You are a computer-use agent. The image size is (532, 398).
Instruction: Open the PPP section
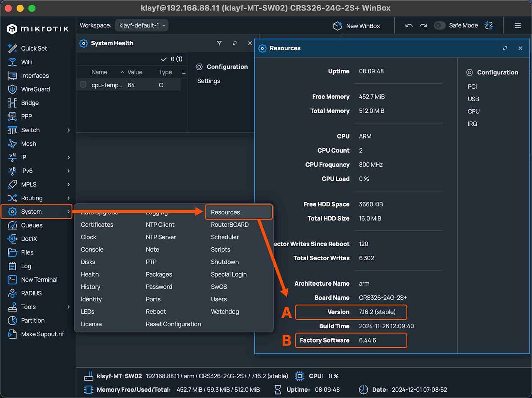coord(27,116)
